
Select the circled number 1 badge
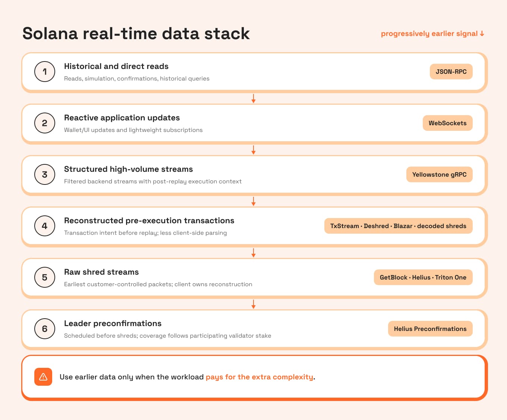(45, 72)
